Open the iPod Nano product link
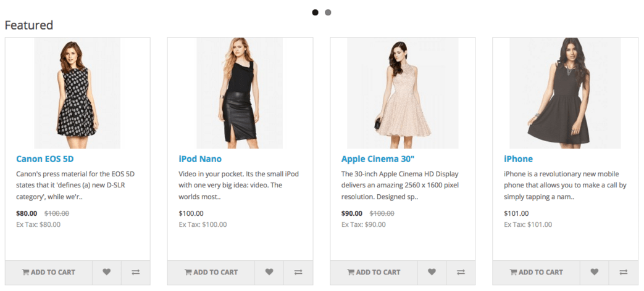644x291 pixels. (200, 159)
